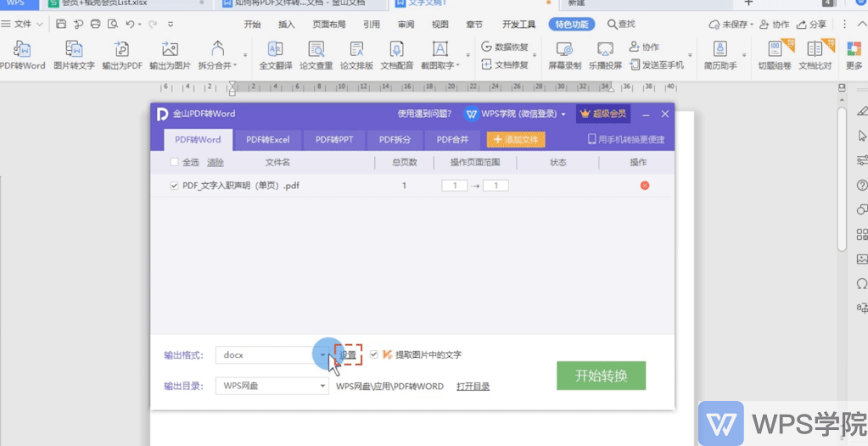Click 使用遇到问题? help link
The image size is (868, 446).
pos(424,114)
